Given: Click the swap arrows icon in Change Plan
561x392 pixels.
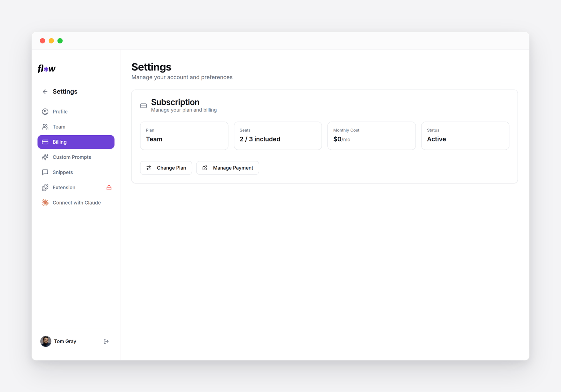Looking at the screenshot, I should [149, 168].
